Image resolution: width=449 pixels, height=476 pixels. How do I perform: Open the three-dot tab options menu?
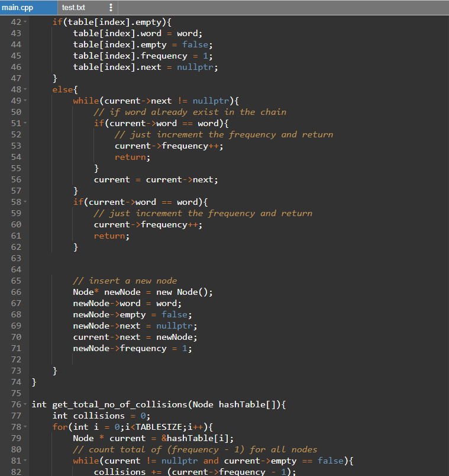(111, 8)
